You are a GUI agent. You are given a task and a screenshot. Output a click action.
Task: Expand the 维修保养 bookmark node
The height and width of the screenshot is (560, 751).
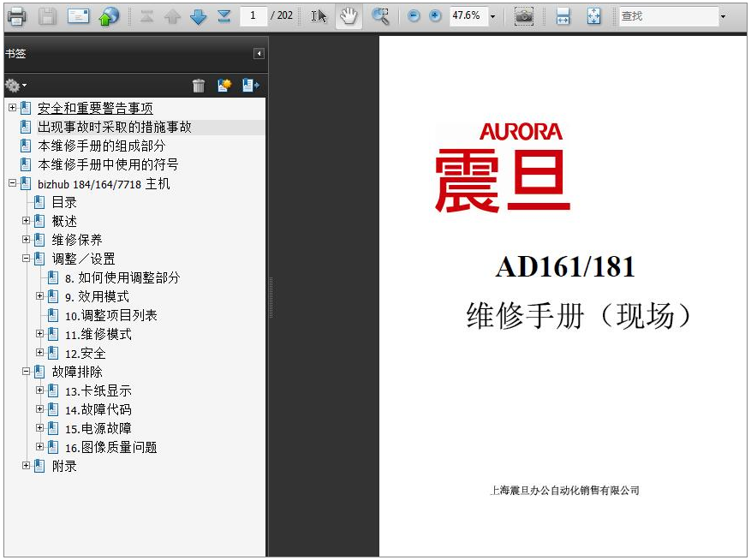27,240
